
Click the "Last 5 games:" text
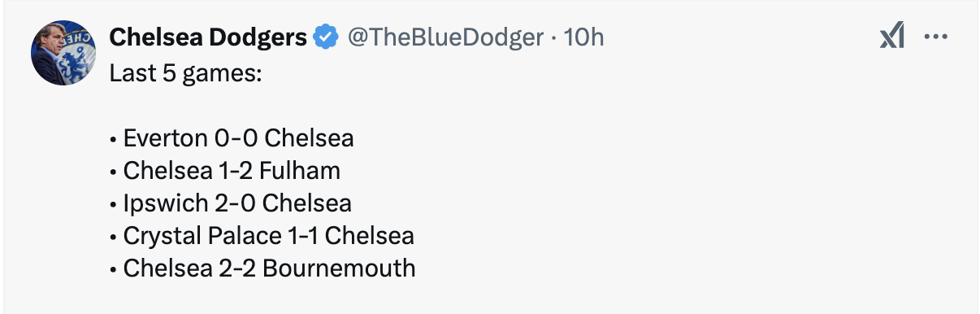click(x=185, y=72)
